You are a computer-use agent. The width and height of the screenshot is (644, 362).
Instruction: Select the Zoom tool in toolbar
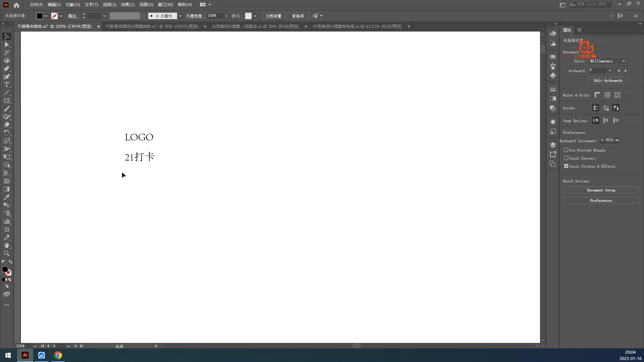7,253
